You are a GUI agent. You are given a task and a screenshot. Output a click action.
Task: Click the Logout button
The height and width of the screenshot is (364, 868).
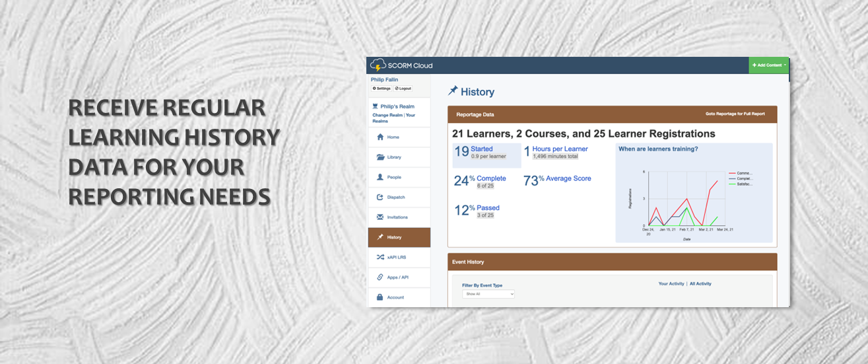tap(403, 89)
